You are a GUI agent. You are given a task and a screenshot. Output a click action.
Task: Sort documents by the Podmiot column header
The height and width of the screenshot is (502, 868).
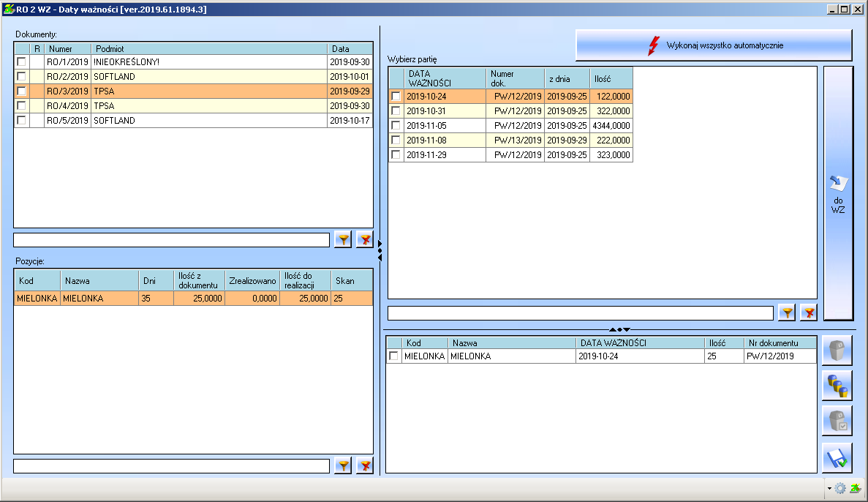208,49
